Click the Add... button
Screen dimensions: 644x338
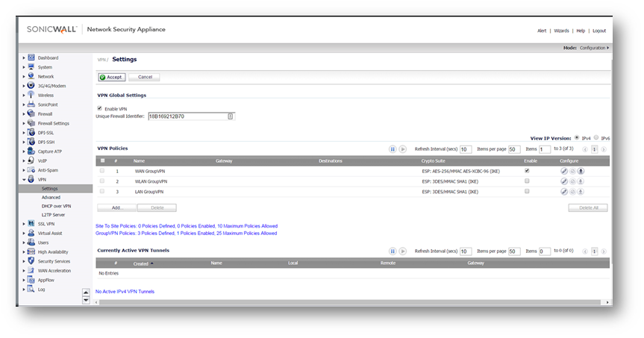117,208
